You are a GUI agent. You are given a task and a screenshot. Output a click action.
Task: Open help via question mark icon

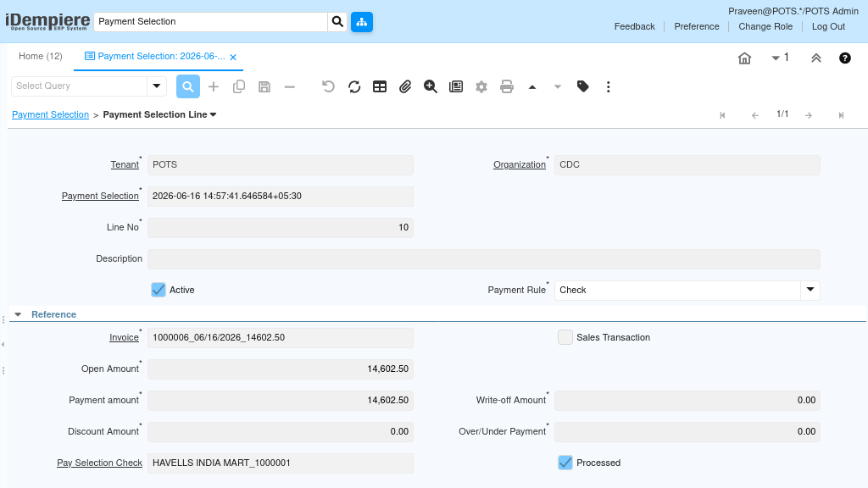(x=845, y=58)
